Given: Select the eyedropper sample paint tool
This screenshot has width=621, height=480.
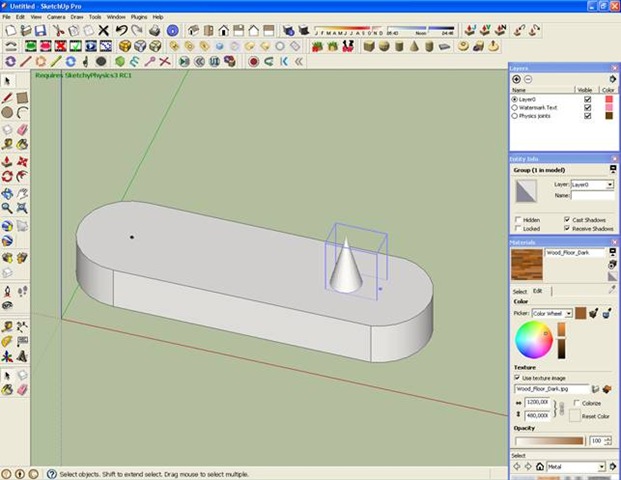Looking at the screenshot, I should point(612,289).
